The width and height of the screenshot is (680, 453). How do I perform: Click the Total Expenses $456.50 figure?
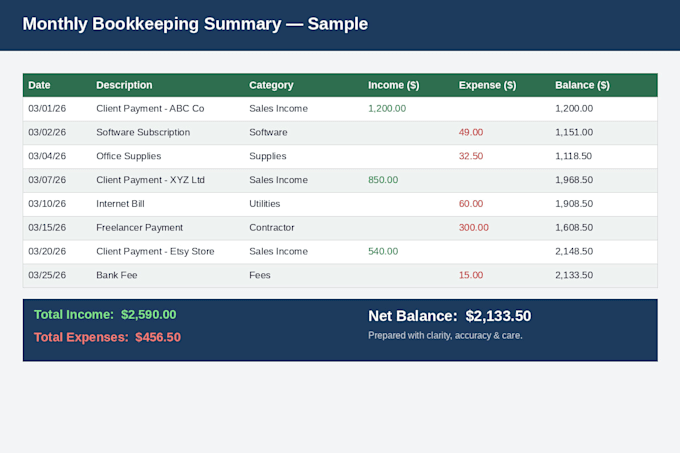coord(107,337)
